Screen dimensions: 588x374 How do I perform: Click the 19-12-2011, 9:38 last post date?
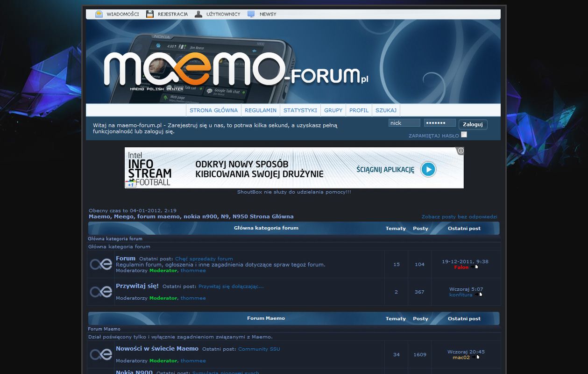point(465,261)
